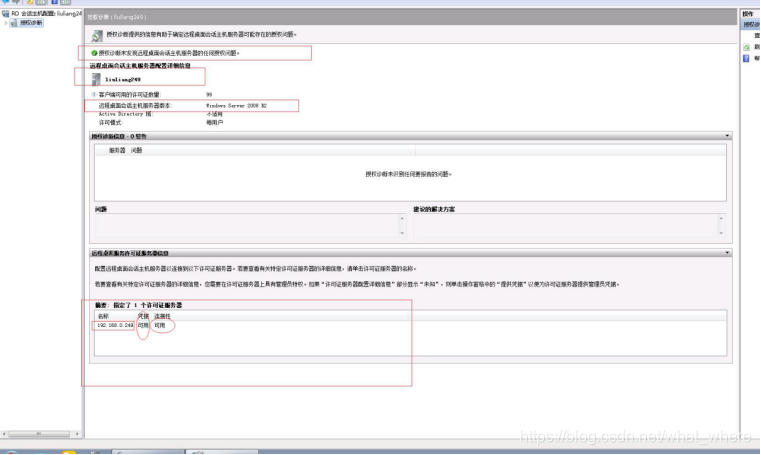The image size is (761, 455).
Task: Click the server icon beside liuliang249
Action: [96, 79]
